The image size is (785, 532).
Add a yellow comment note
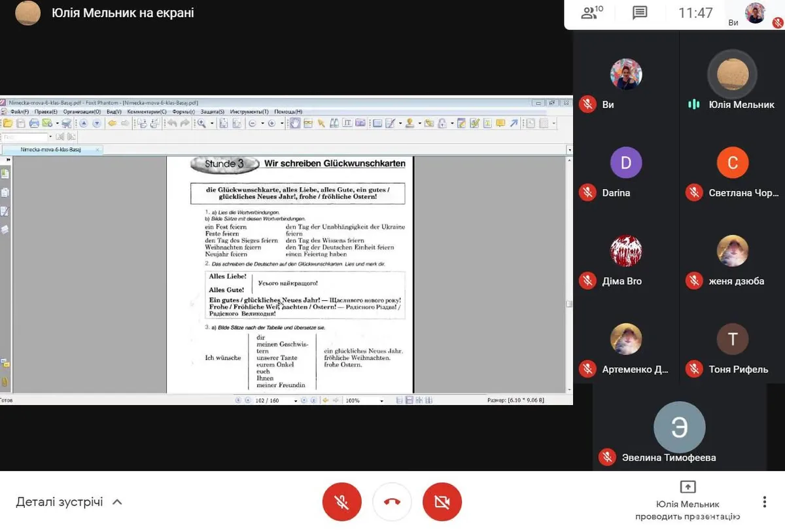point(500,123)
